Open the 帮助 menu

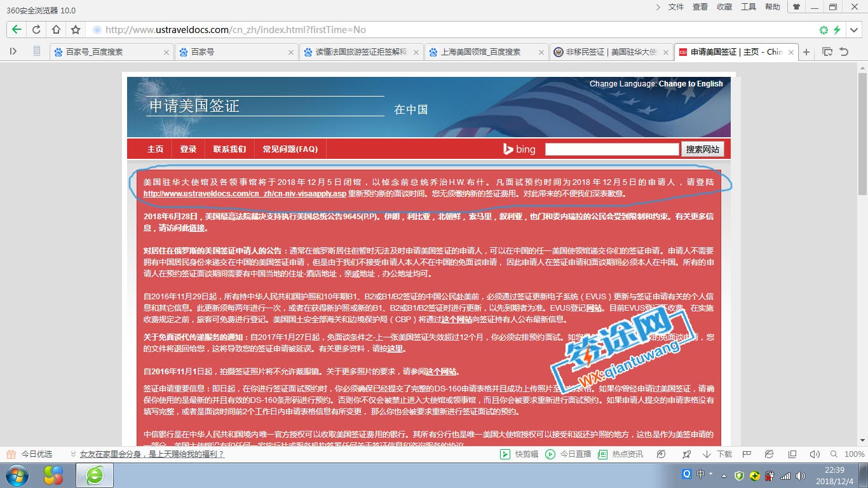[x=773, y=7]
